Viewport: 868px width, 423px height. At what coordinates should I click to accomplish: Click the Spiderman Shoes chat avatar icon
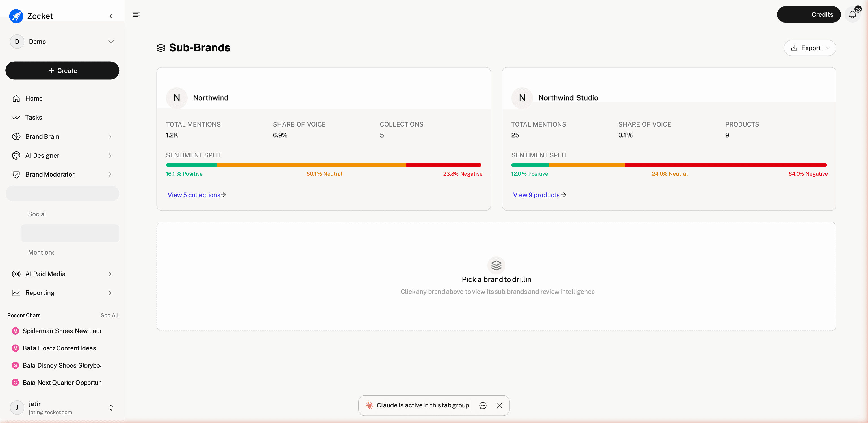15,331
